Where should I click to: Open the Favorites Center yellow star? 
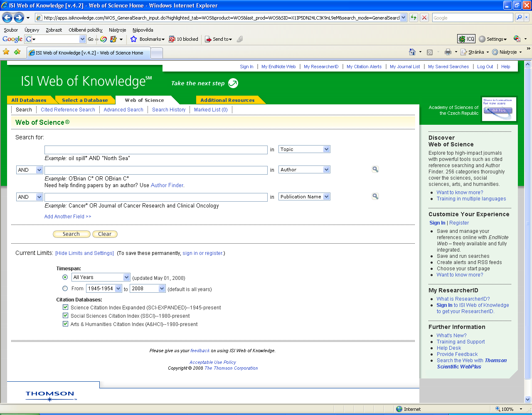pyautogui.click(x=6, y=52)
